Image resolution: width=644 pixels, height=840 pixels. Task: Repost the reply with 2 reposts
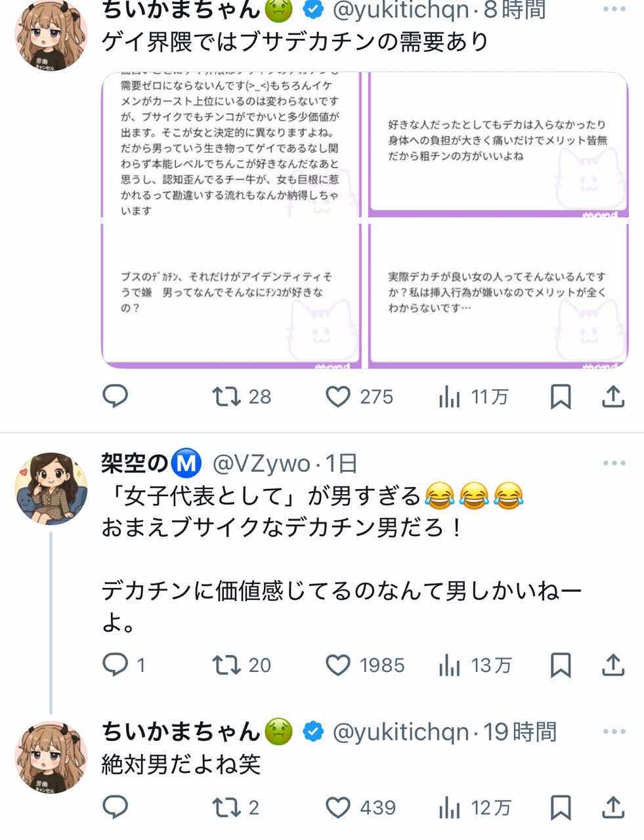236,807
